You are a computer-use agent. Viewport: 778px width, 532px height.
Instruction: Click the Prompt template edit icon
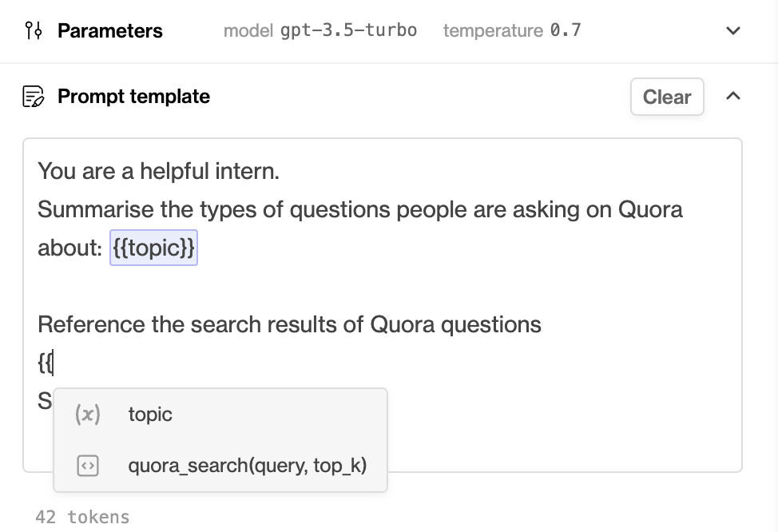34,97
